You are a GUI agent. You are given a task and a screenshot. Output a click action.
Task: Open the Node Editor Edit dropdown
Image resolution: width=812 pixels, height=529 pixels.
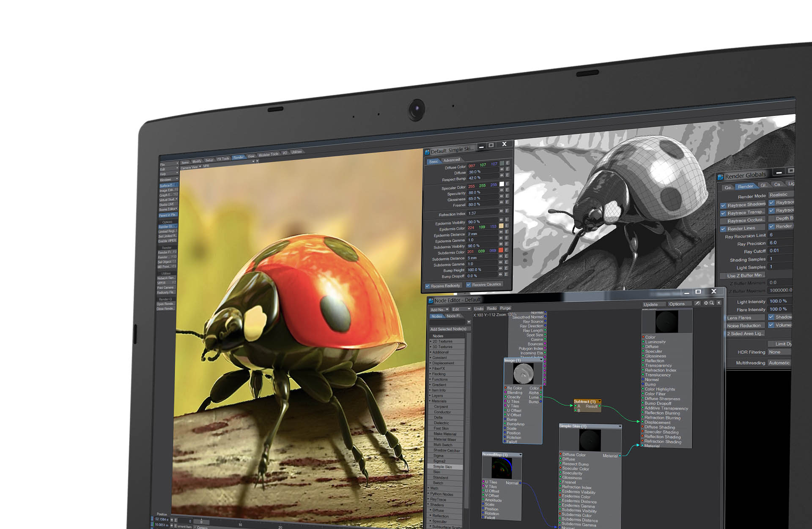(x=461, y=309)
